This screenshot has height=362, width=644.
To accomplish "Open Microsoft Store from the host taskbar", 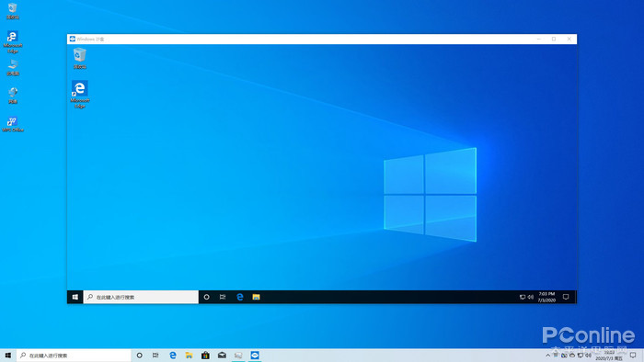I will coord(205,356).
